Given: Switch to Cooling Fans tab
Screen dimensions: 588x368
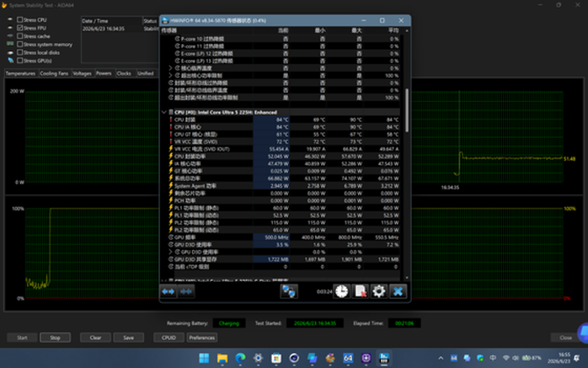Looking at the screenshot, I should tap(54, 74).
